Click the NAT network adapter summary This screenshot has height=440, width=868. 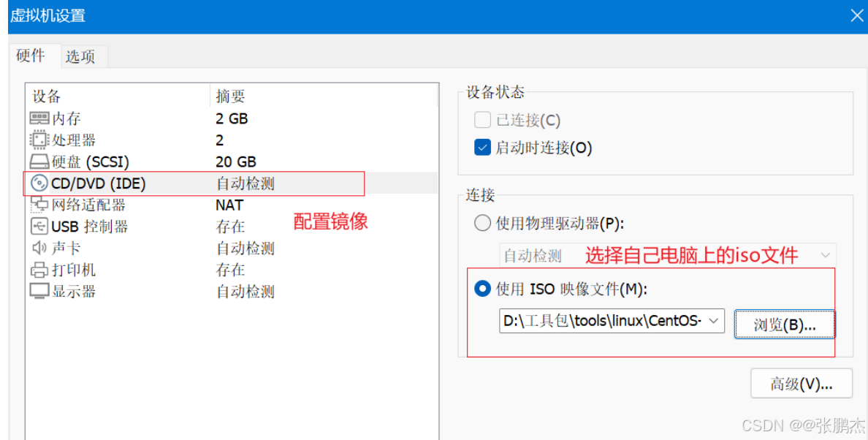(x=229, y=205)
